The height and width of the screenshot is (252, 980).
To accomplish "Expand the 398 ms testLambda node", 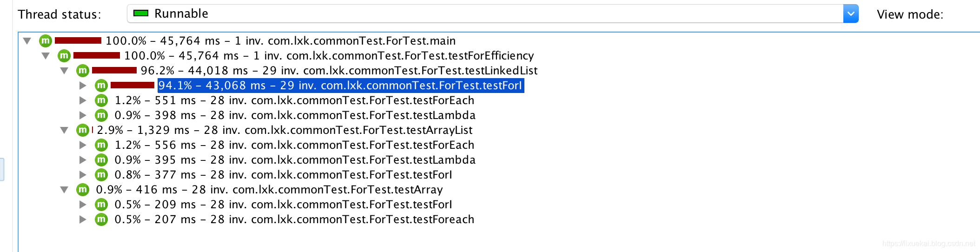I will [83, 115].
